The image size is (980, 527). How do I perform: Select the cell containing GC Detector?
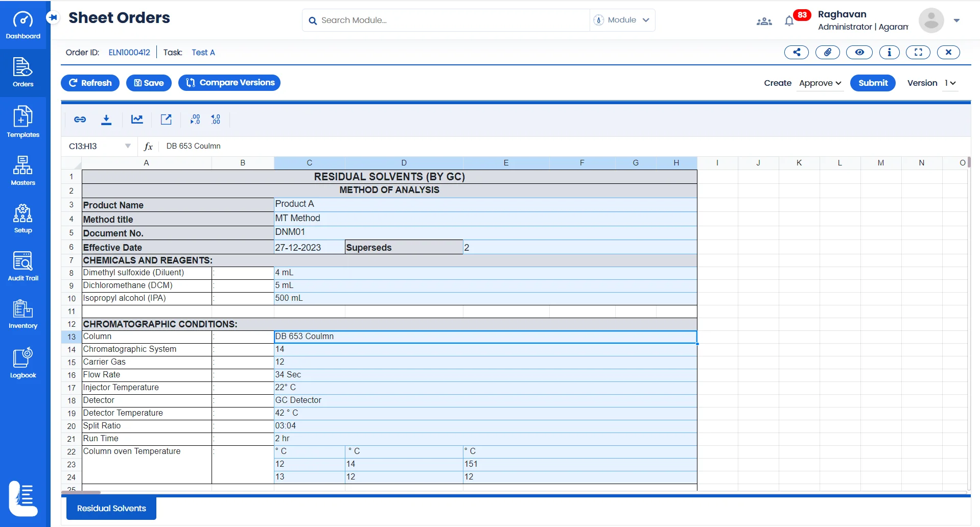coord(485,400)
